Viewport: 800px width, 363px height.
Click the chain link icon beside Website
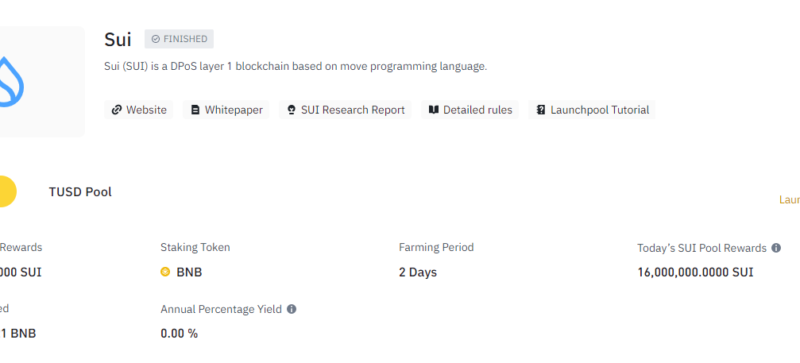[x=116, y=110]
